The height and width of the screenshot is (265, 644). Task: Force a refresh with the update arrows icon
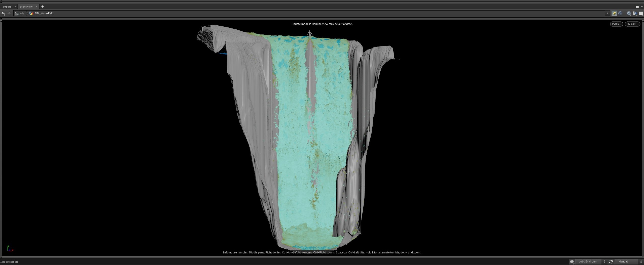[611, 262]
